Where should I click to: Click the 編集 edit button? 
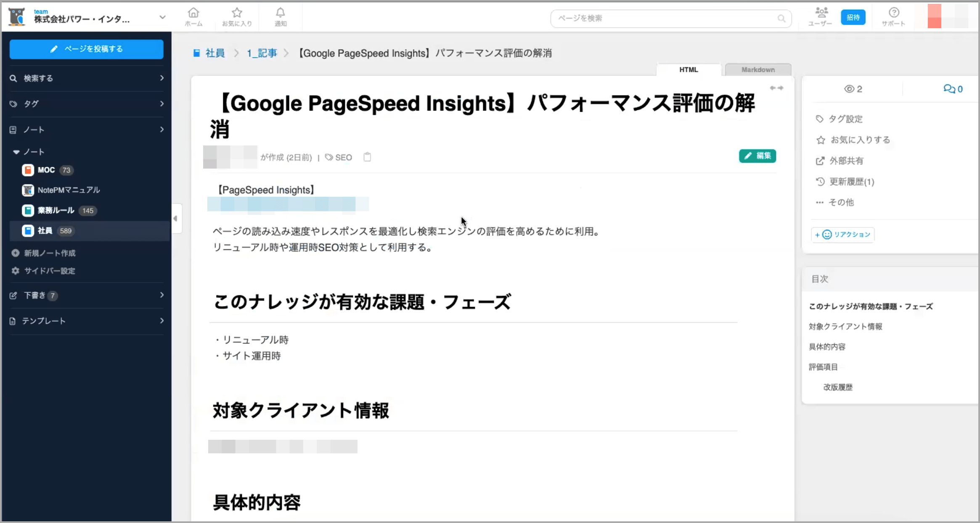tap(758, 156)
